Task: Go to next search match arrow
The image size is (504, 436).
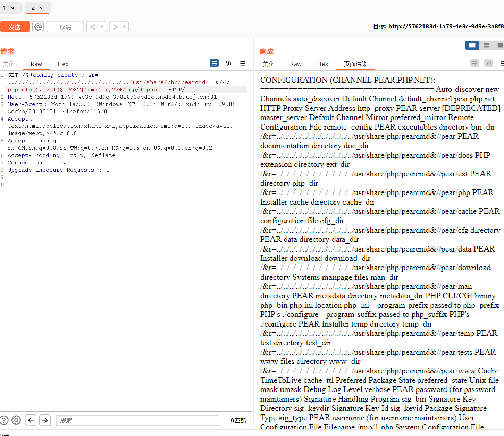Action: coord(45,420)
